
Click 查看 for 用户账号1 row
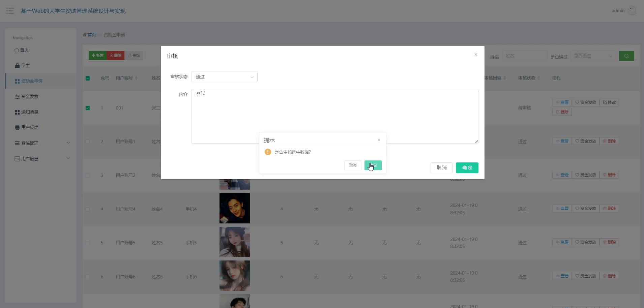pos(562,141)
